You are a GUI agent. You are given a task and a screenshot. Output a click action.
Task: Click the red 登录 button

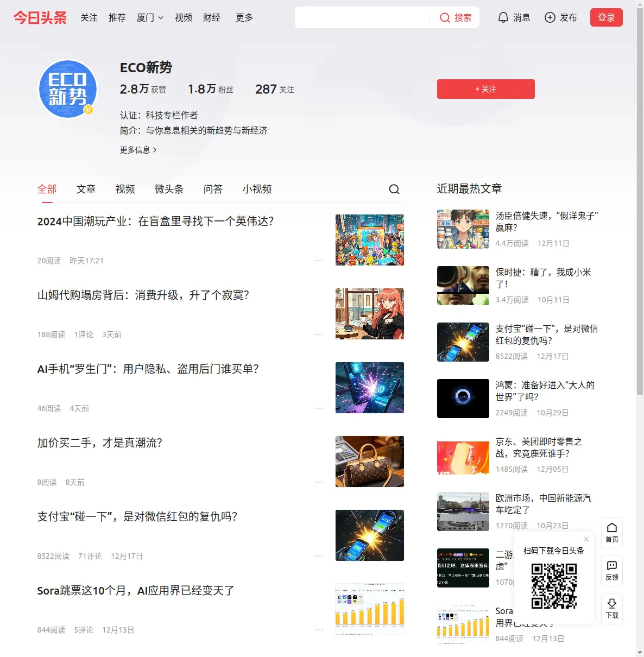tap(607, 17)
